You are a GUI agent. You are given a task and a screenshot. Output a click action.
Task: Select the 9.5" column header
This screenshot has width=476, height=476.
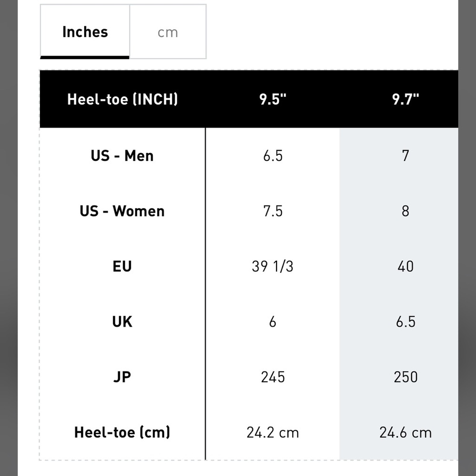point(273,99)
